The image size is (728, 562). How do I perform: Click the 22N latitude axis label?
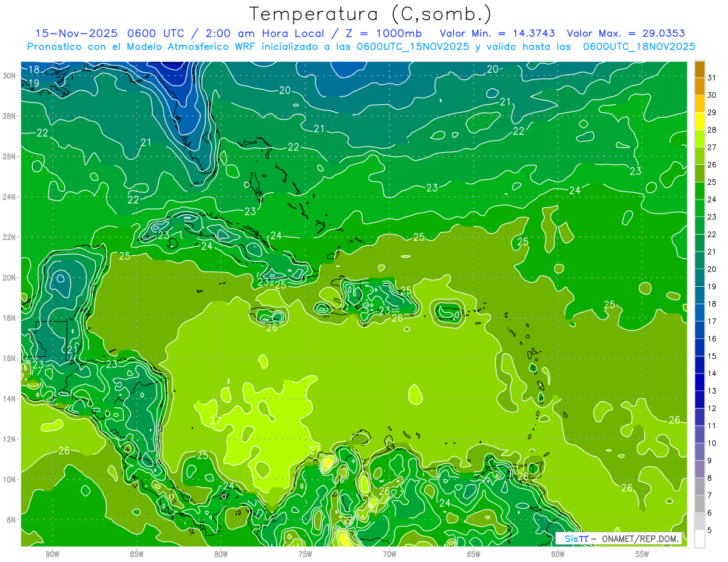point(8,237)
